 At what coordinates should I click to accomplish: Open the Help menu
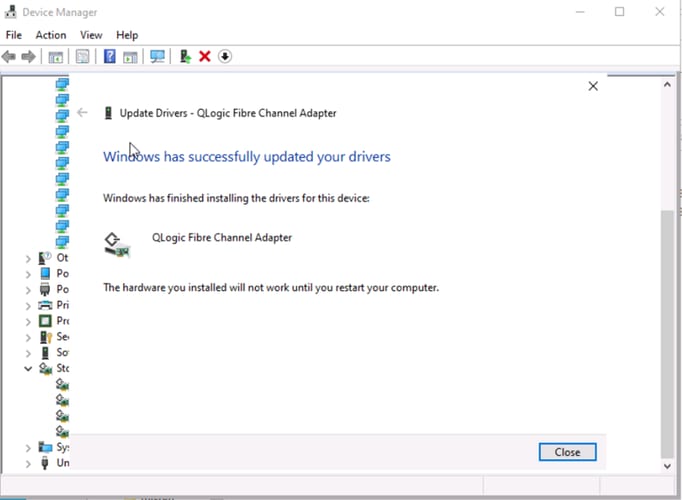pos(127,35)
